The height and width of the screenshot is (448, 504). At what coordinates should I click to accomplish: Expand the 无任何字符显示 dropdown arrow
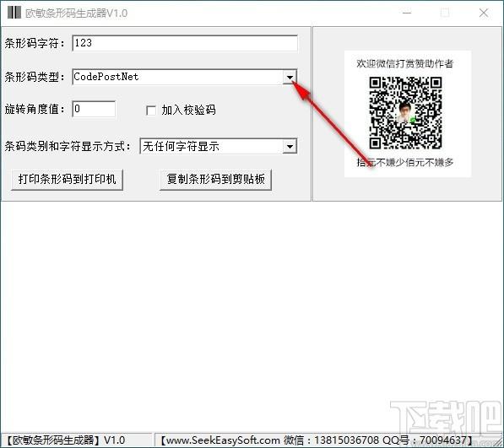point(290,147)
